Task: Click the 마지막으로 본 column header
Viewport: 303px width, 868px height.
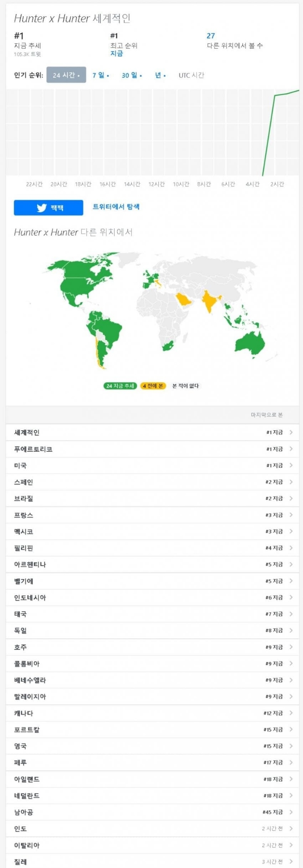Action: tap(267, 415)
